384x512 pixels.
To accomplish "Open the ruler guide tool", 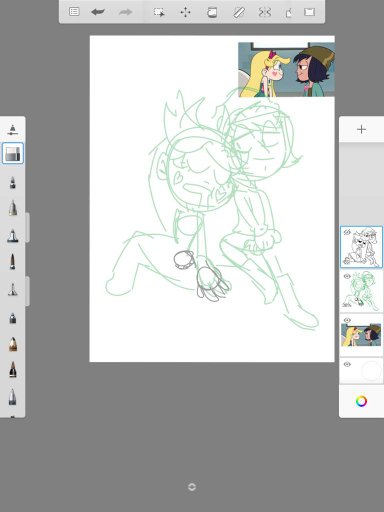I will (239, 12).
